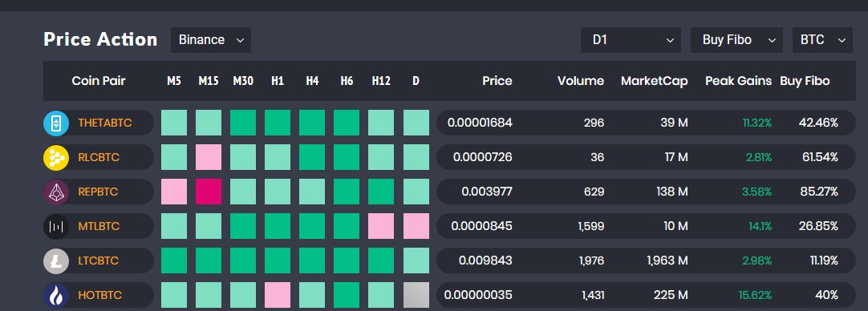Click the LTCBTC market cap 1,963 M

[667, 261]
